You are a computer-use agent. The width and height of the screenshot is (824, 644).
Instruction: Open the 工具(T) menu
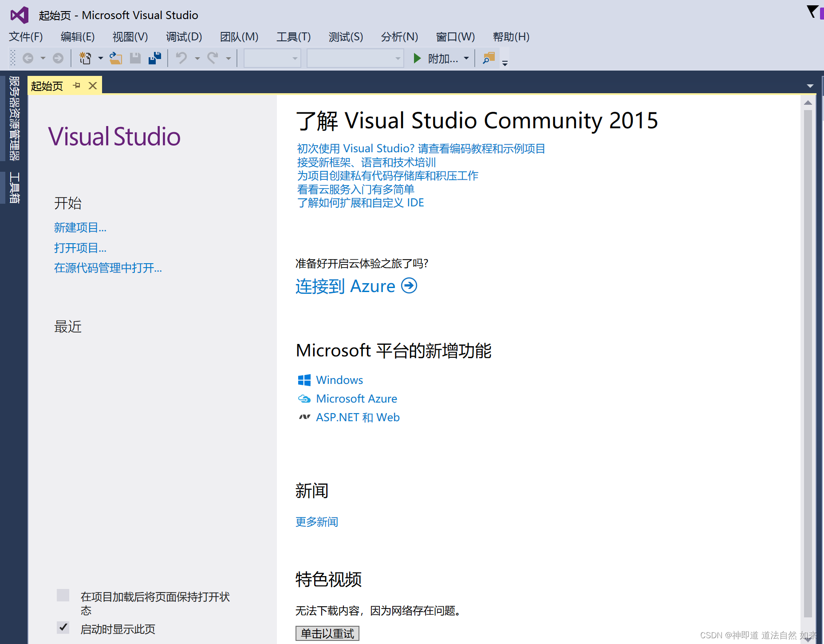coord(293,37)
